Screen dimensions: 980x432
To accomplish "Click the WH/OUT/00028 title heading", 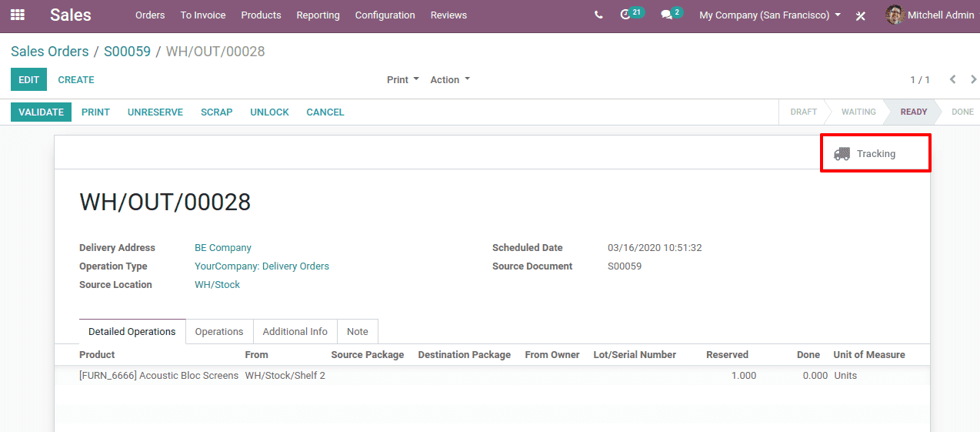I will click(x=165, y=202).
